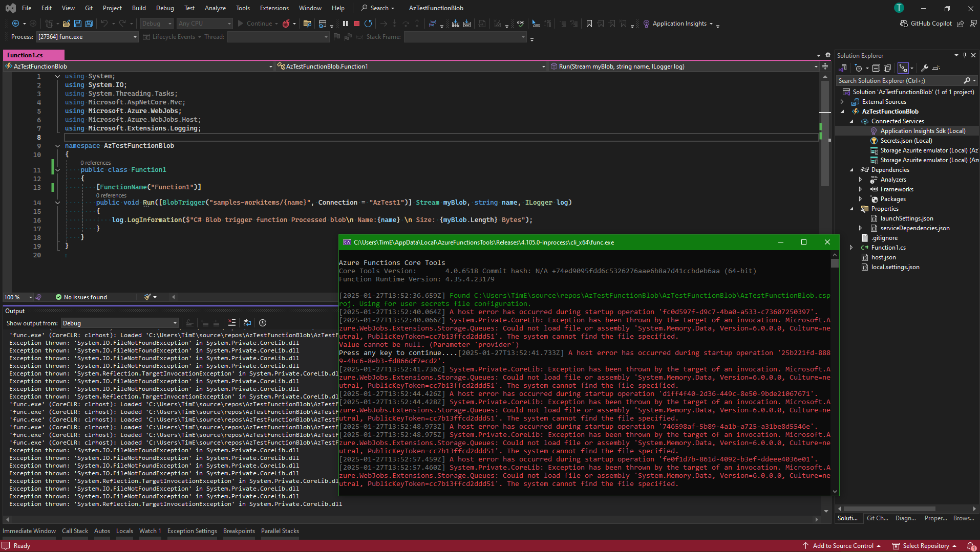Click the Application Insights lightbulb icon
980x552 pixels.
[646, 24]
